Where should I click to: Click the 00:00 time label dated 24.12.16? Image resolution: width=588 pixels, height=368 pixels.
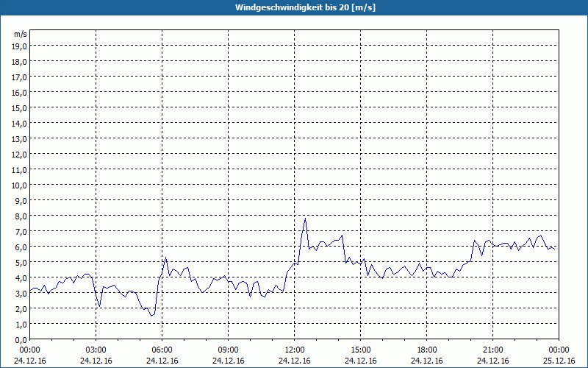tap(29, 350)
